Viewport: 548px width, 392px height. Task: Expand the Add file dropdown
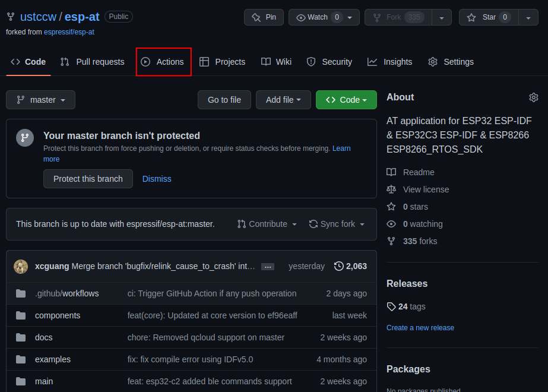283,100
